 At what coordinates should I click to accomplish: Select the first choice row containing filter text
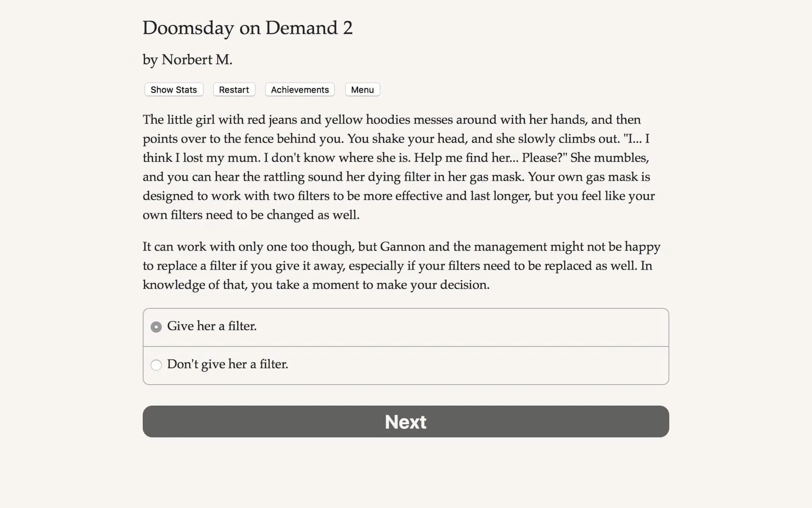coord(406,327)
